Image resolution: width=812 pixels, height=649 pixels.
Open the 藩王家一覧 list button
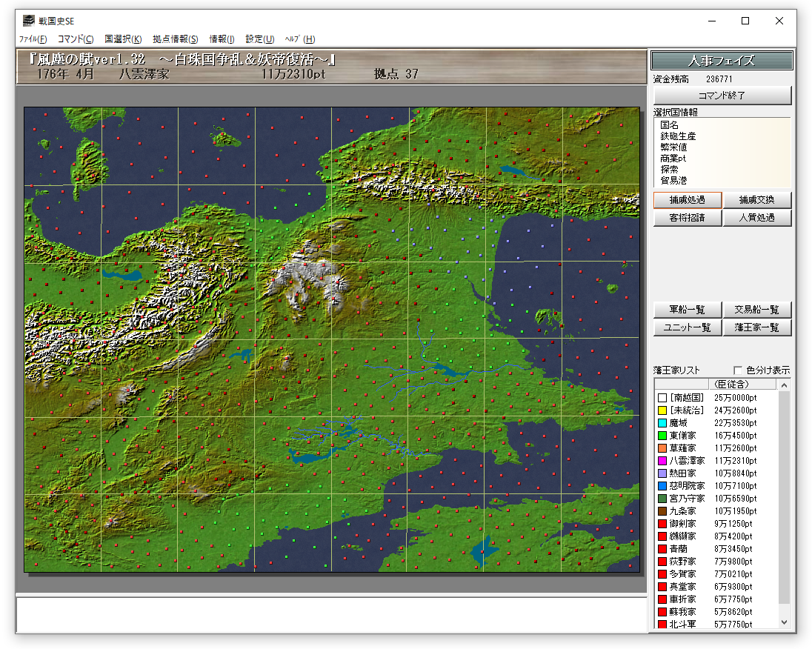pyautogui.click(x=756, y=327)
